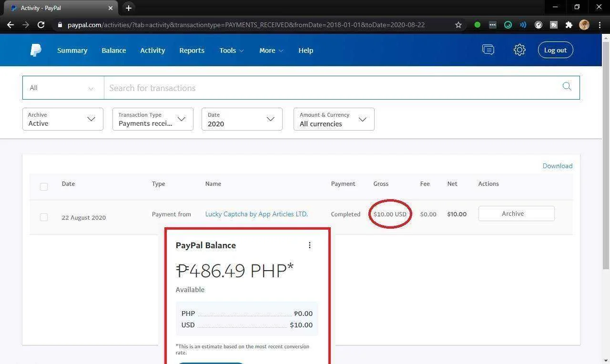Open the Balance page
Image resolution: width=610 pixels, height=364 pixels.
114,51
